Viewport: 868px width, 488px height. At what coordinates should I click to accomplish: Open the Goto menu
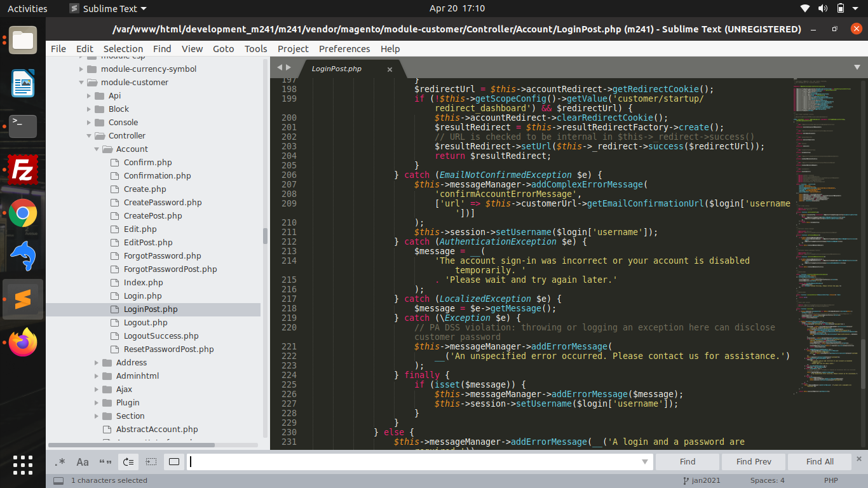[x=223, y=49]
